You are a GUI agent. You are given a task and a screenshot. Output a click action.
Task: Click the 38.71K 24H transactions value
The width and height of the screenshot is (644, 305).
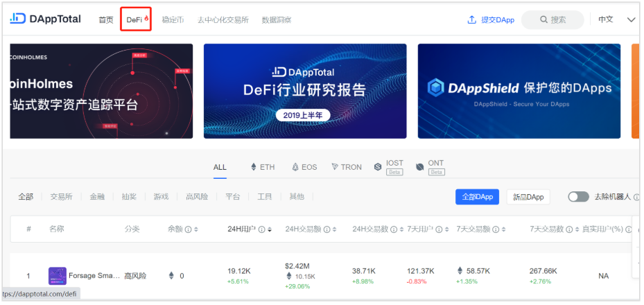364,271
